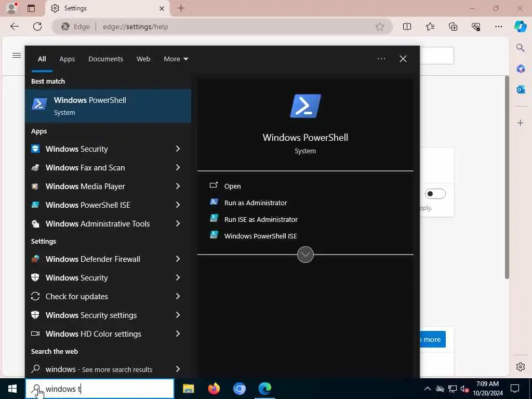Click the Windows Media Player icon
Viewport: 532px width, 399px height.
pos(35,187)
